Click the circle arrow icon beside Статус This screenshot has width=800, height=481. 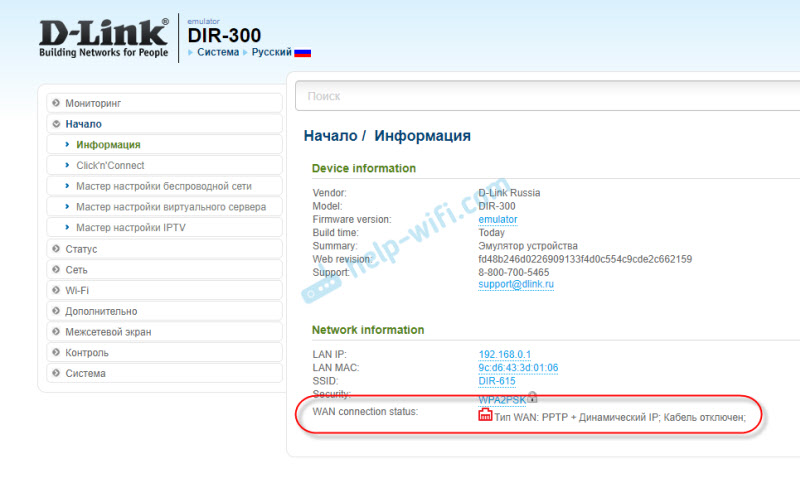pos(56,249)
